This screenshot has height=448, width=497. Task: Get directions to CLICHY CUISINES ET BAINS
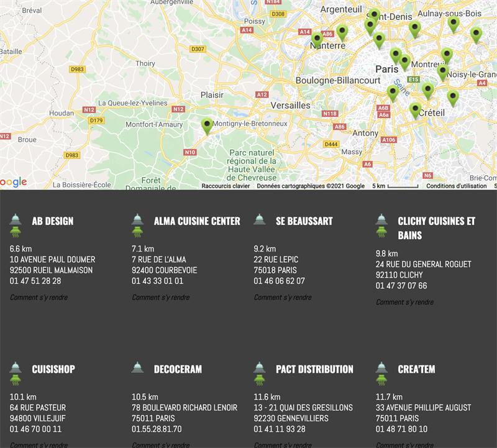pyautogui.click(x=405, y=302)
